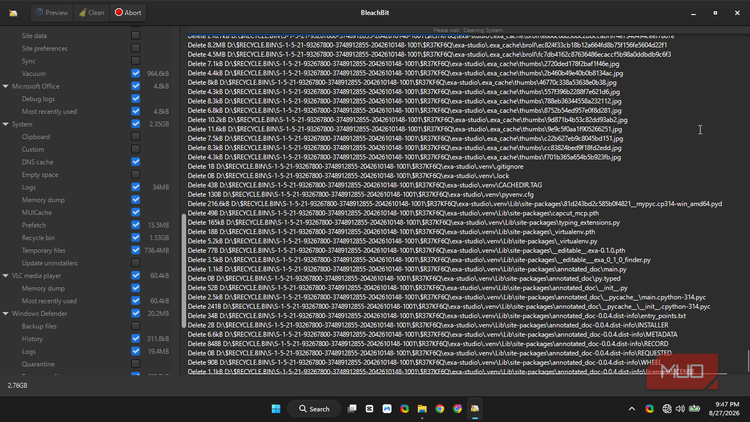
Task: Open the Windows Start menu
Action: pos(276,409)
